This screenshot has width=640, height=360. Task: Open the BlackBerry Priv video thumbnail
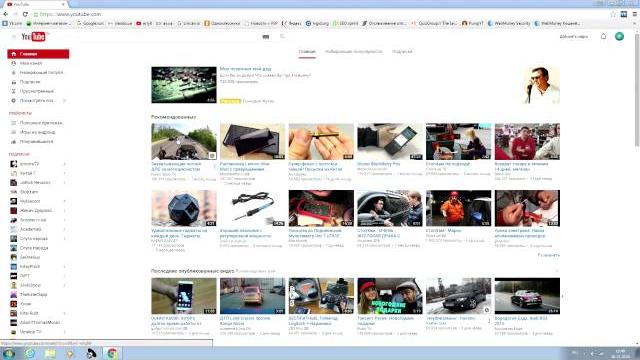pos(390,141)
